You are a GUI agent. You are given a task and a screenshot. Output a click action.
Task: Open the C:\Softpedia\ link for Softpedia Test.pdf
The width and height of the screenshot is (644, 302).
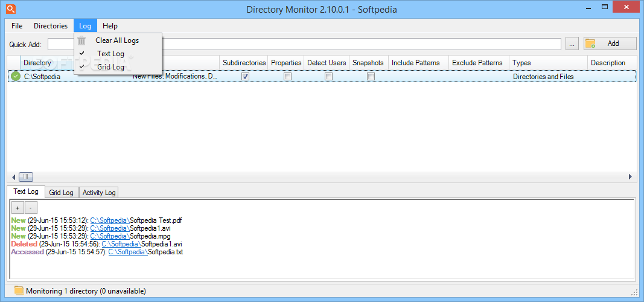coord(110,220)
